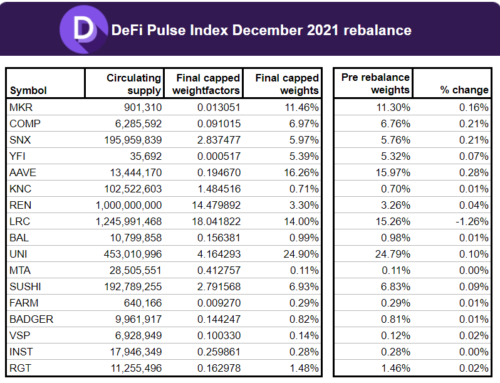Click the REN symbol cell
This screenshot has width=500, height=383.
click(20, 205)
